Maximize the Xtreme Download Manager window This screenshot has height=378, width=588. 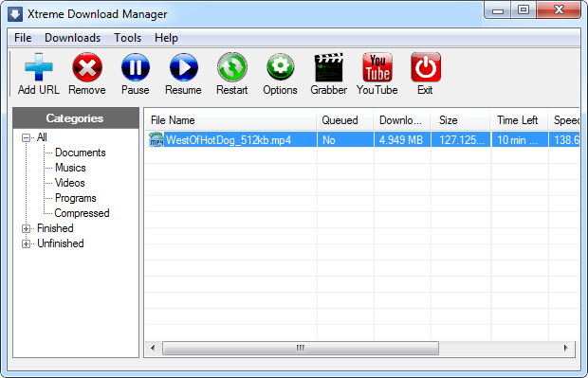(524, 10)
